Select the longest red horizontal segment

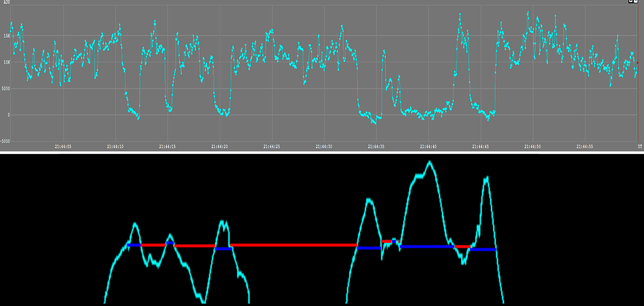294,245
